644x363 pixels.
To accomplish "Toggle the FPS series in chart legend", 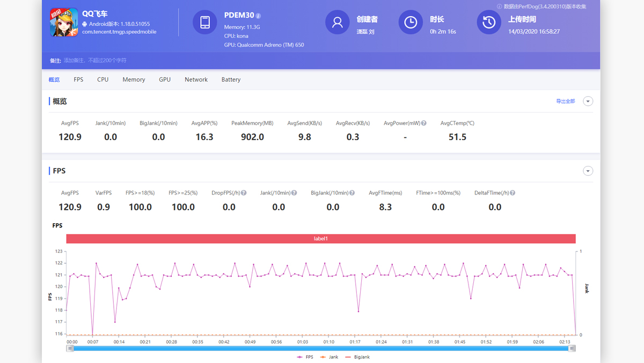I will [305, 357].
